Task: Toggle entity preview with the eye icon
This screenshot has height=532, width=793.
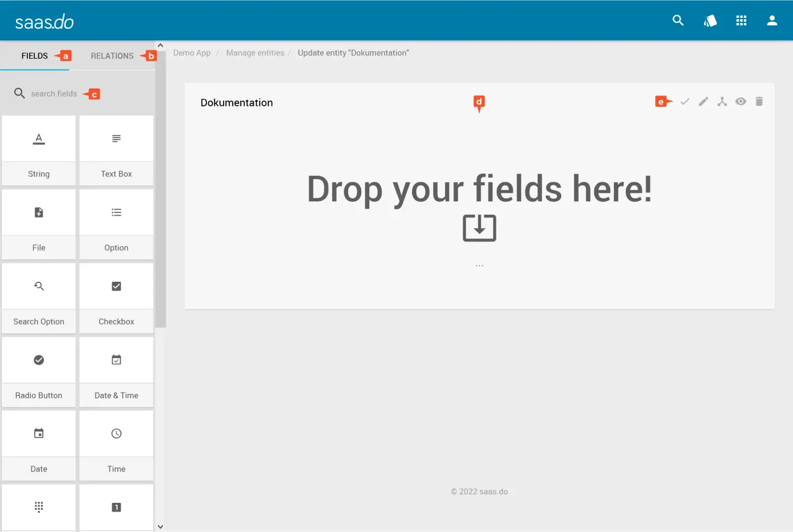Action: (x=740, y=102)
